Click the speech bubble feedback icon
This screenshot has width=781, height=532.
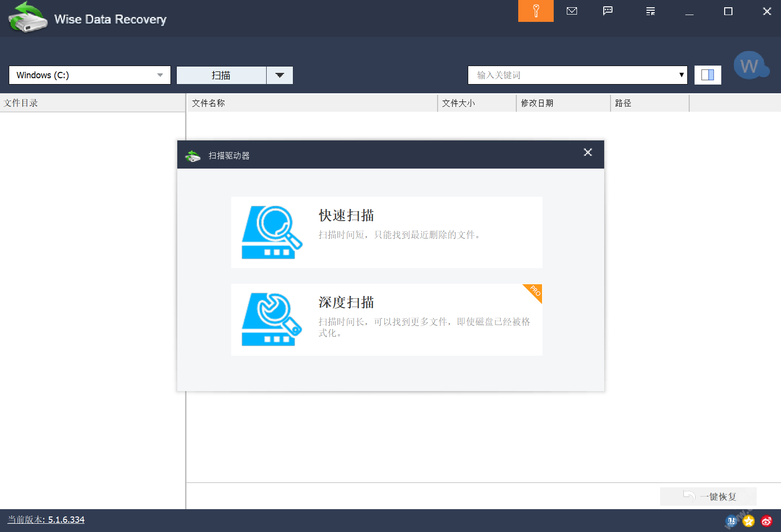608,11
